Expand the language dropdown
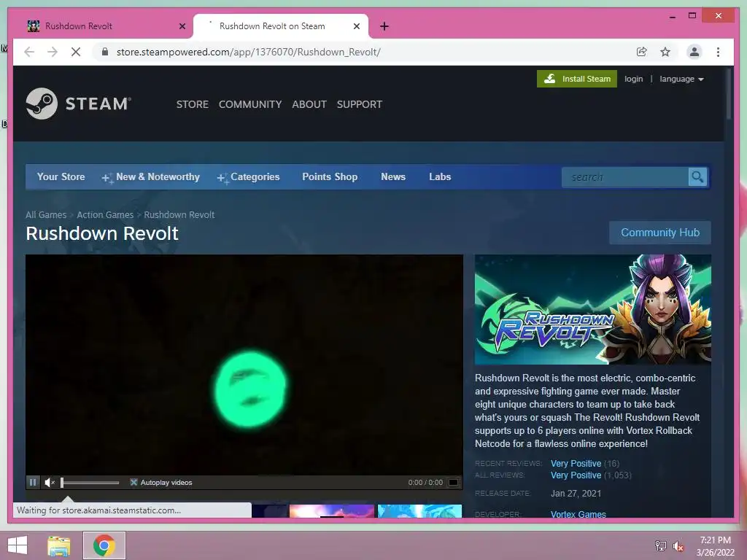The image size is (747, 560). tap(681, 79)
